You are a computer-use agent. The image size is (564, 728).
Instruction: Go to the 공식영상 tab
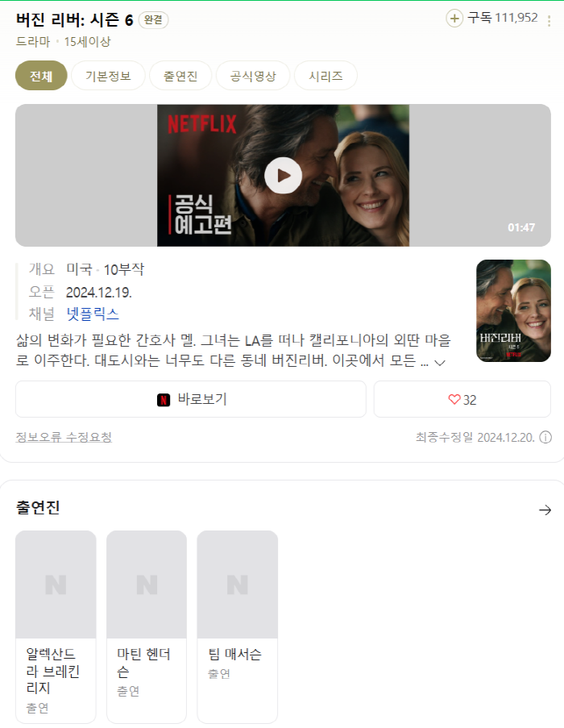coord(253,77)
